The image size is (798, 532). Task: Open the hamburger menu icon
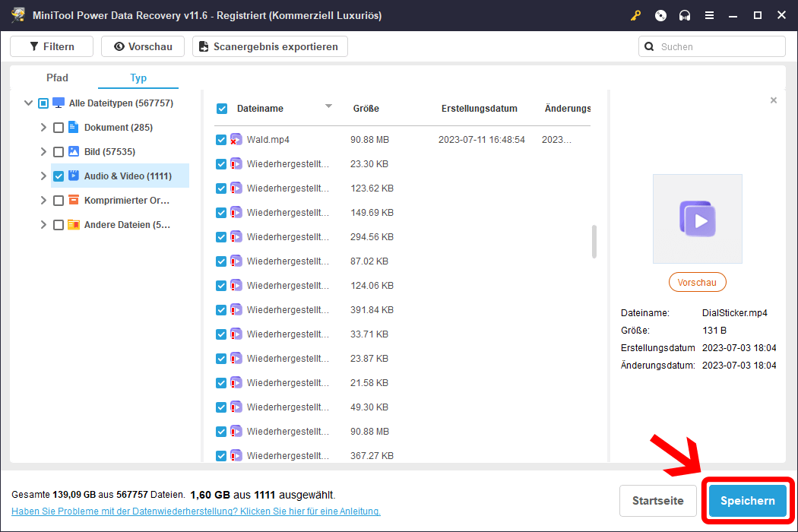coord(709,15)
